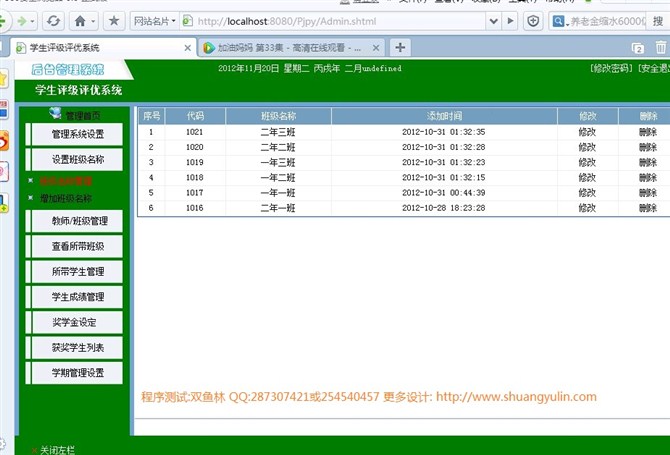
Task: Click the 添加时间 column header
Action: [x=444, y=116]
